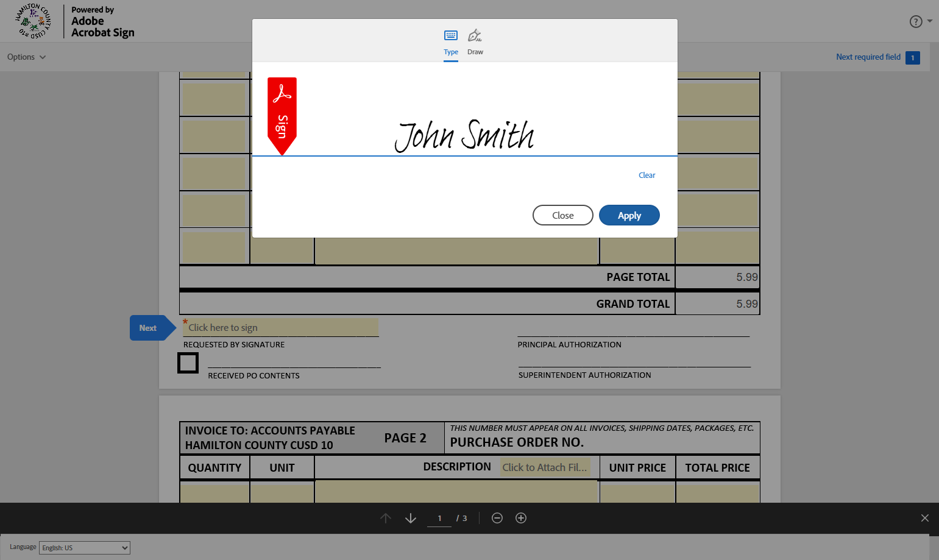Click the page number input box
The height and width of the screenshot is (560, 939).
point(439,519)
